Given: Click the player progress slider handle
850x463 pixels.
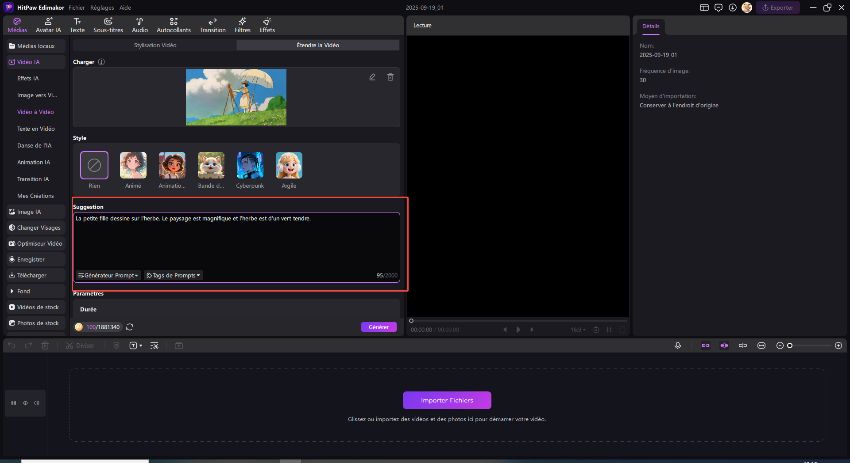Looking at the screenshot, I should (x=411, y=320).
